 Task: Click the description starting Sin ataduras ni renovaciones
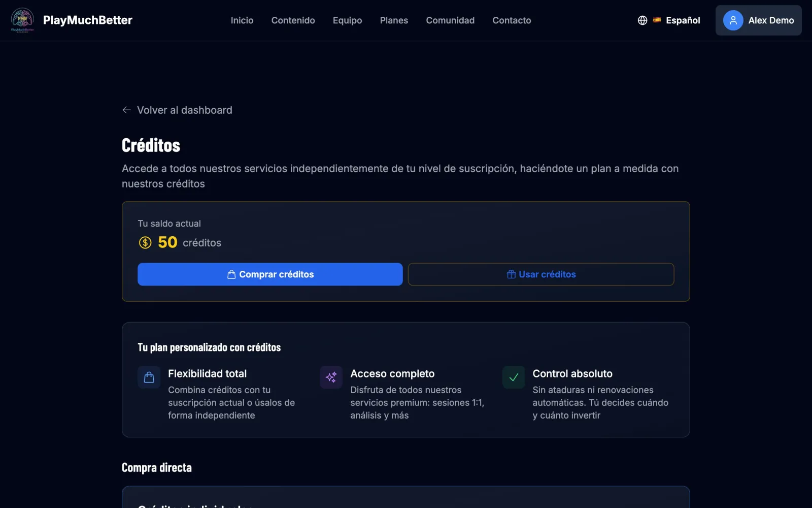[600, 403]
